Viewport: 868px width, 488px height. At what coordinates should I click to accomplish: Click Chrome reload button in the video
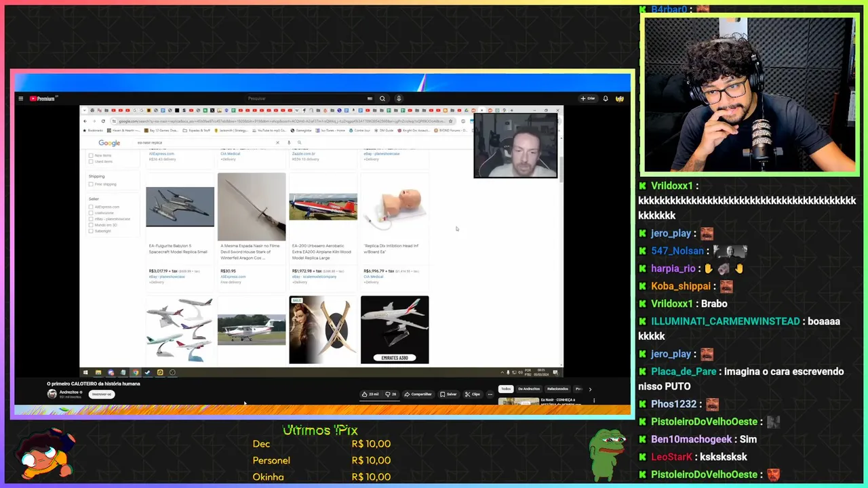[x=103, y=121]
